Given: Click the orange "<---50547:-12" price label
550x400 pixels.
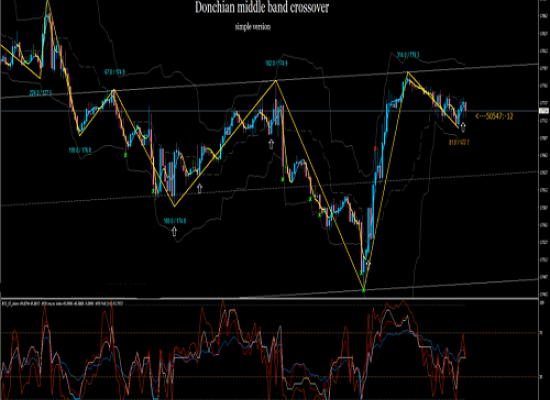Looking at the screenshot, I should click(494, 116).
